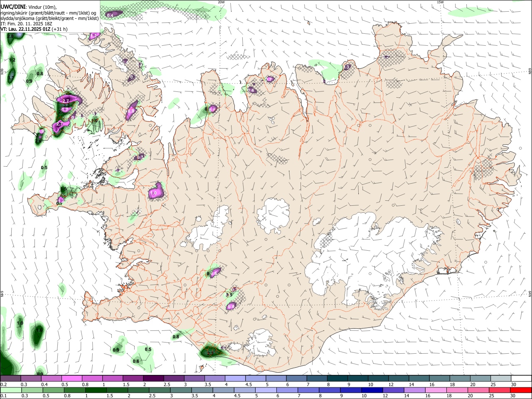Click the 2.3 rain value on the south coast
532x399 pixels.
click(210, 353)
